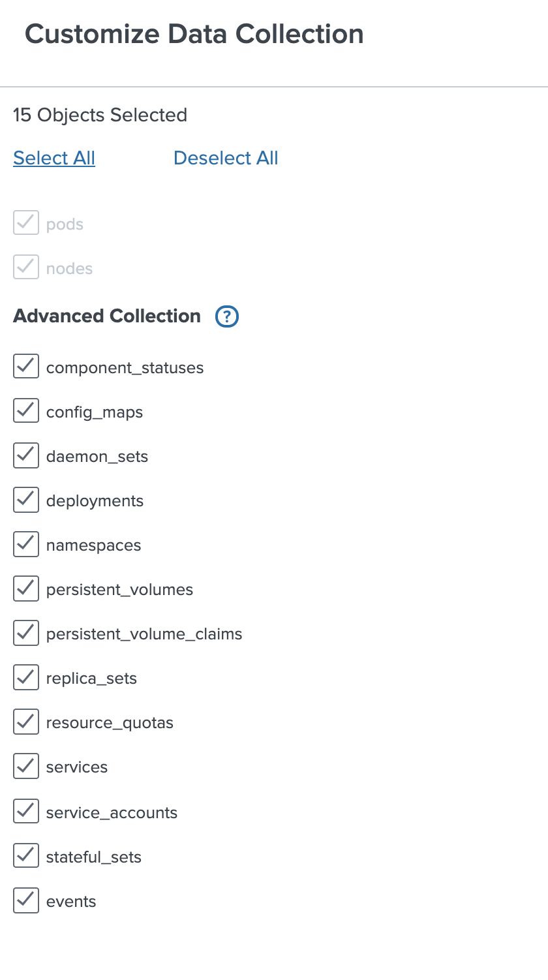This screenshot has height=980, width=548.
Task: Toggle the config_maps checkbox
Action: coord(26,411)
